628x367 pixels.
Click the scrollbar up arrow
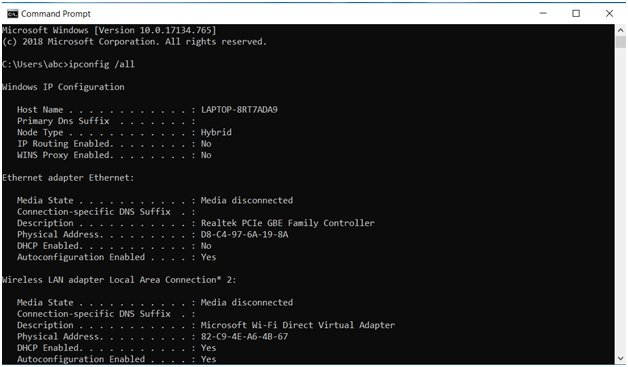(x=620, y=30)
